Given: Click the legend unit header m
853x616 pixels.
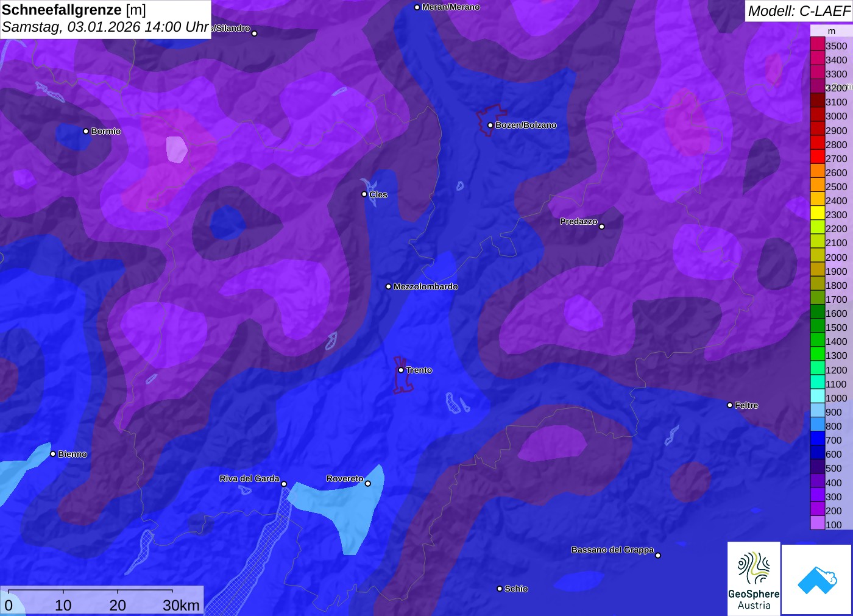Looking at the screenshot, I should click(x=832, y=31).
